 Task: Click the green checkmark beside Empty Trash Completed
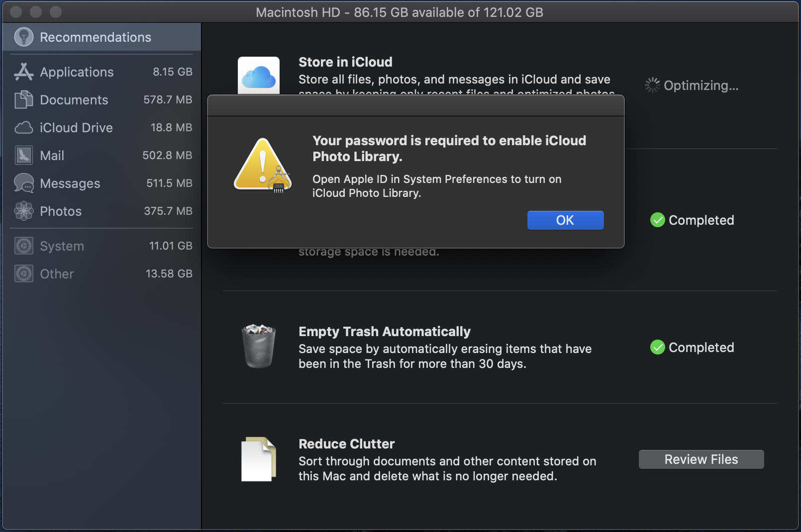click(658, 347)
